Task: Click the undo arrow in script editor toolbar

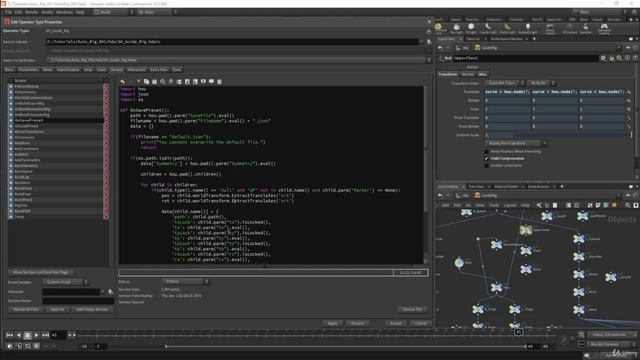Action: 122,82
